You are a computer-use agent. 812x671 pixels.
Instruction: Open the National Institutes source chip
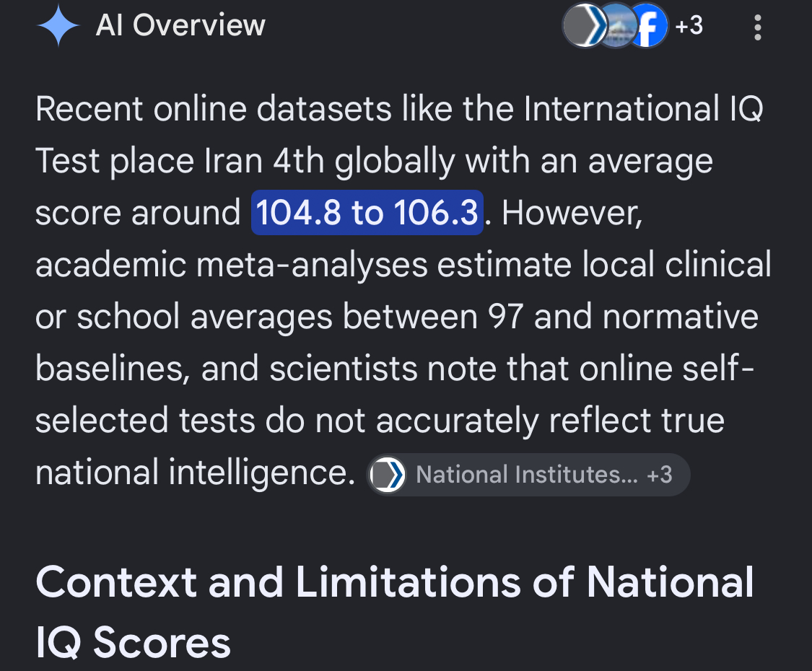click(x=529, y=475)
